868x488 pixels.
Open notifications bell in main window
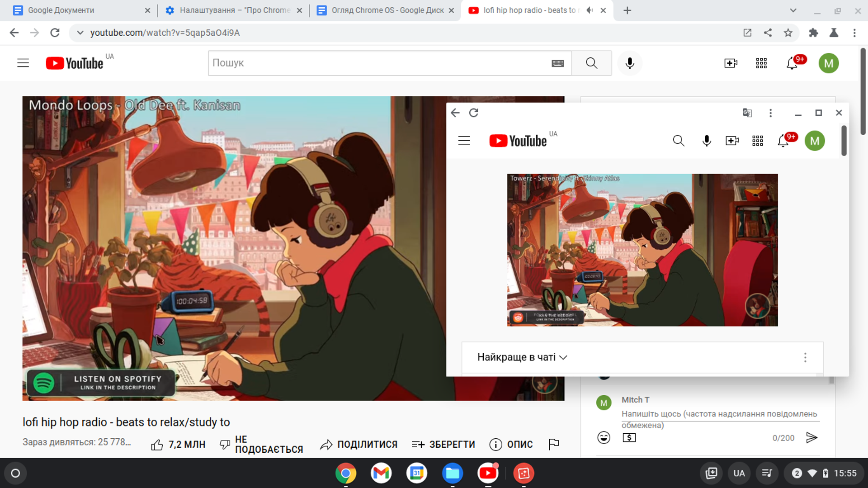(x=792, y=63)
